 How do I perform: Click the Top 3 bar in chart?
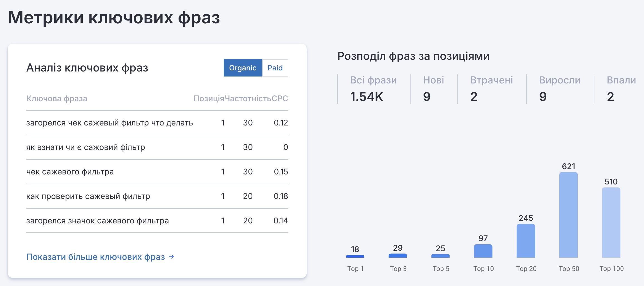tap(397, 255)
